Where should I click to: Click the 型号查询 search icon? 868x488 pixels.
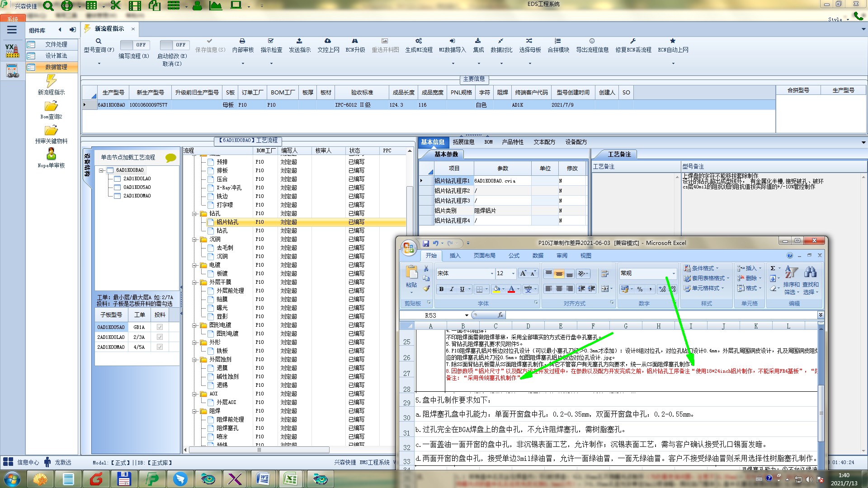pyautogui.click(x=99, y=41)
